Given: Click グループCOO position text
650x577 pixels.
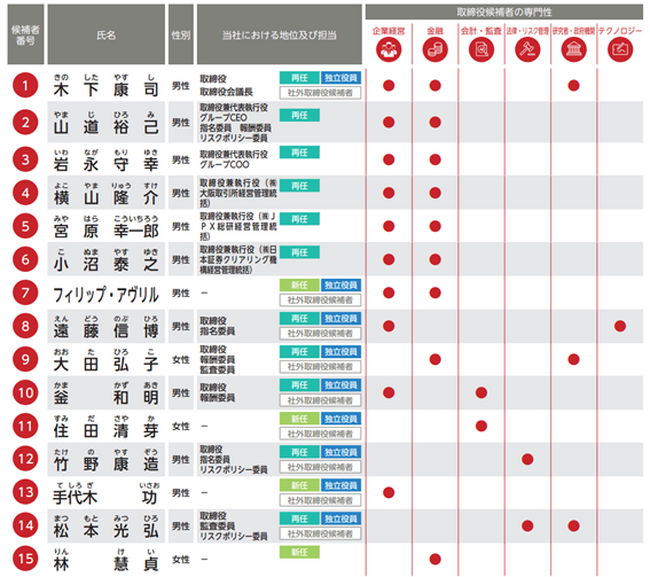Looking at the screenshot, I should pyautogui.click(x=225, y=165).
